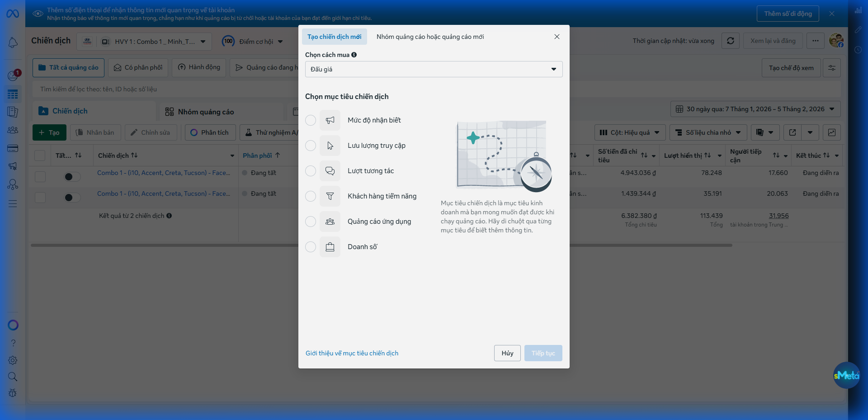The height and width of the screenshot is (420, 868).
Task: Expand the date range 30 ngày qua dropdown
Action: click(x=755, y=109)
